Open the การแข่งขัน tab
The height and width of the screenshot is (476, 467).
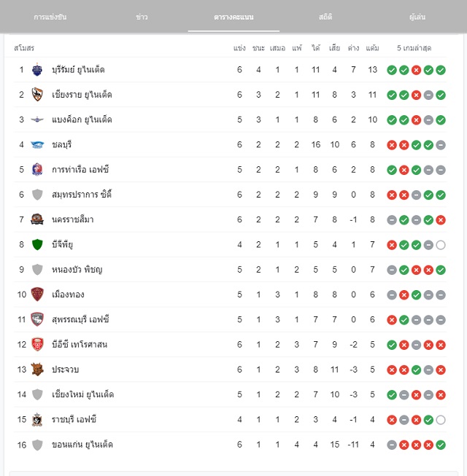[x=50, y=17]
